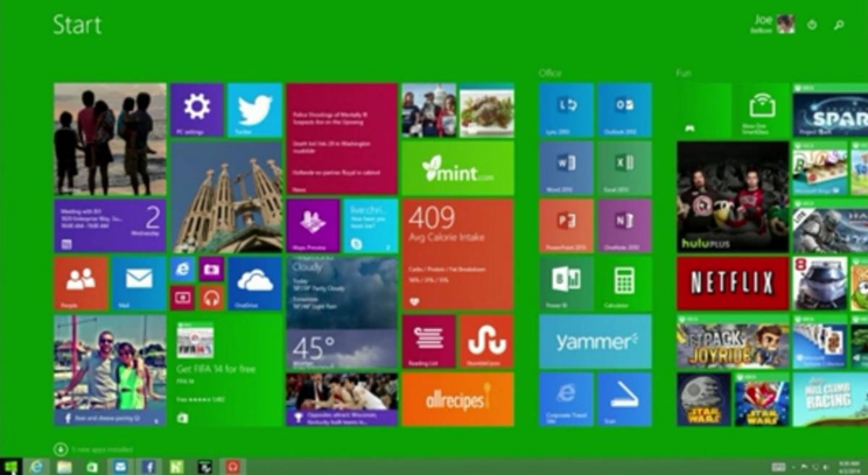The image size is (868, 475).
Task: Open the Solitaire cards game tile
Action: click(x=820, y=341)
